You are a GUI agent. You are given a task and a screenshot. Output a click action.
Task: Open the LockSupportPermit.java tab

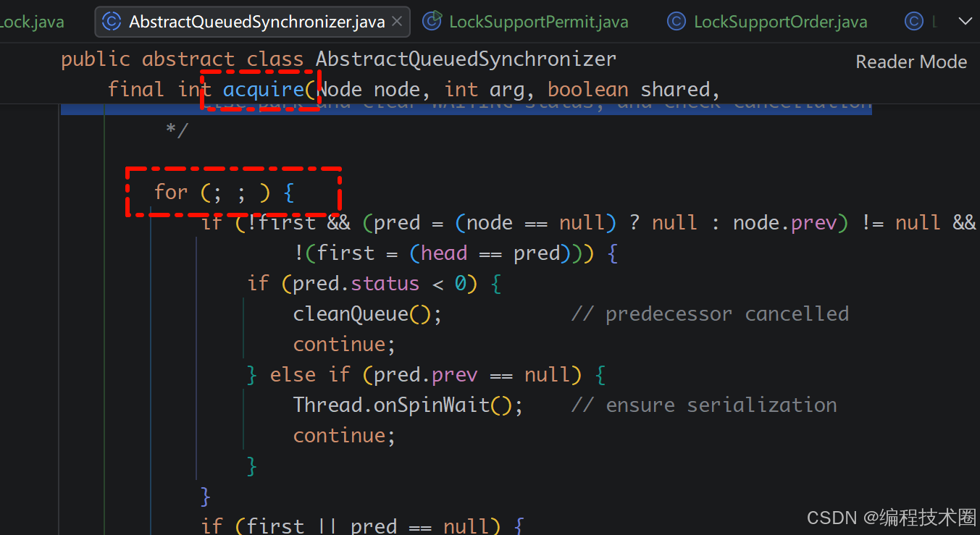(x=526, y=22)
